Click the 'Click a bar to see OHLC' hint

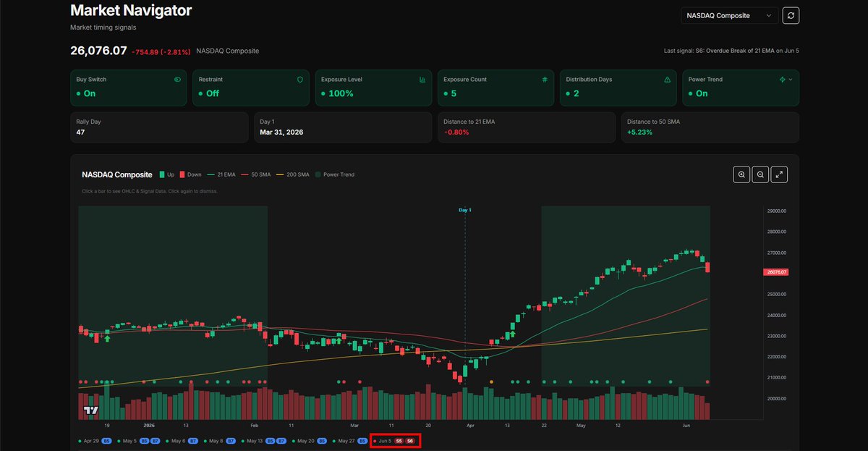pyautogui.click(x=150, y=191)
